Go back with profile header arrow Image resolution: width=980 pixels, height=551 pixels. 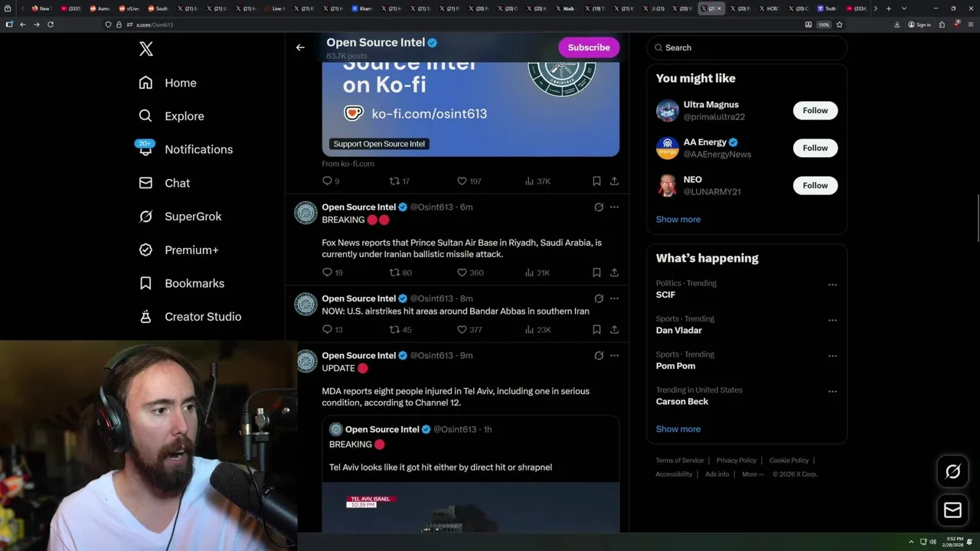tap(300, 47)
